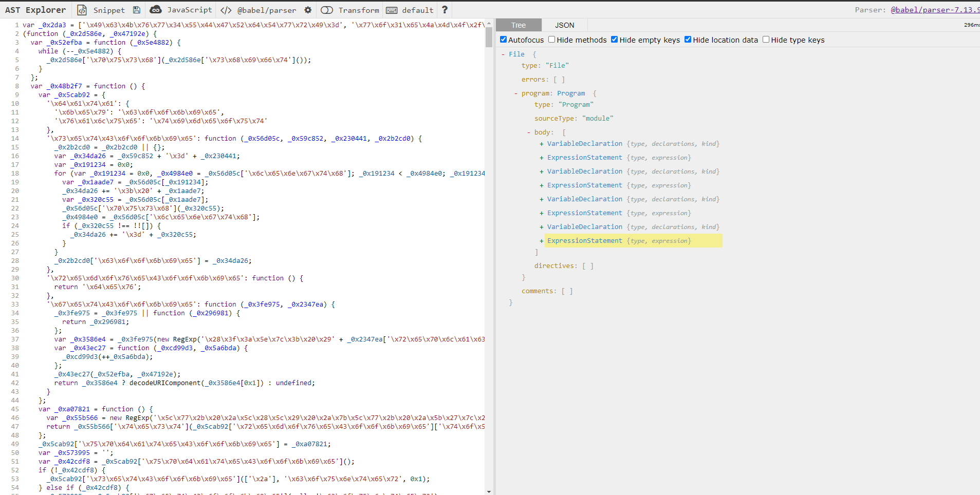980x495 pixels.
Task: Toggle the Transform switch
Action: [327, 10]
